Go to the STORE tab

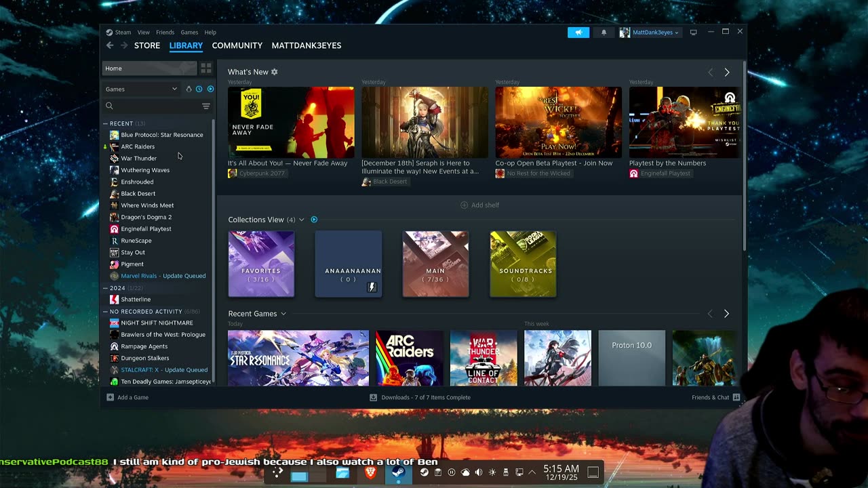[147, 45]
